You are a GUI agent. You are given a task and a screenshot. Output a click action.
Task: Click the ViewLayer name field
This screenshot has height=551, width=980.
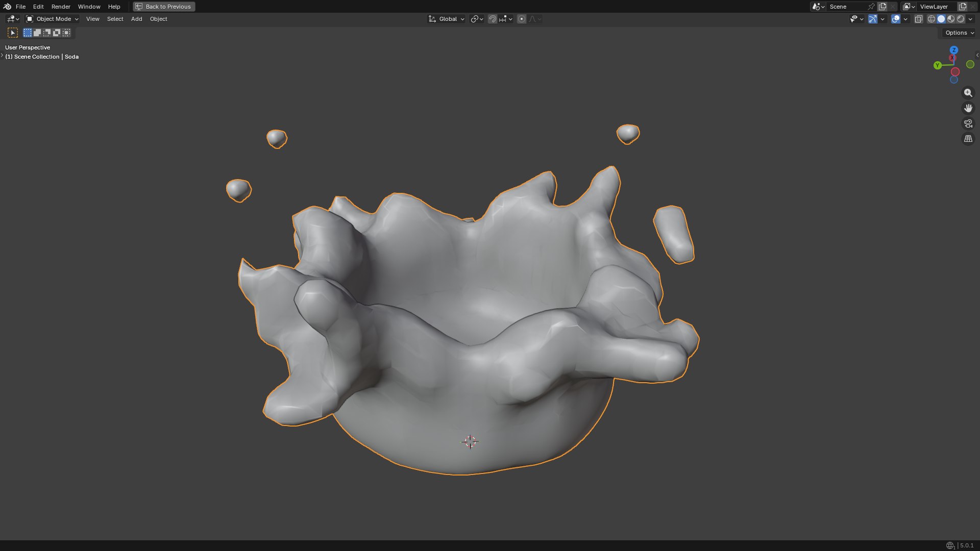point(937,7)
